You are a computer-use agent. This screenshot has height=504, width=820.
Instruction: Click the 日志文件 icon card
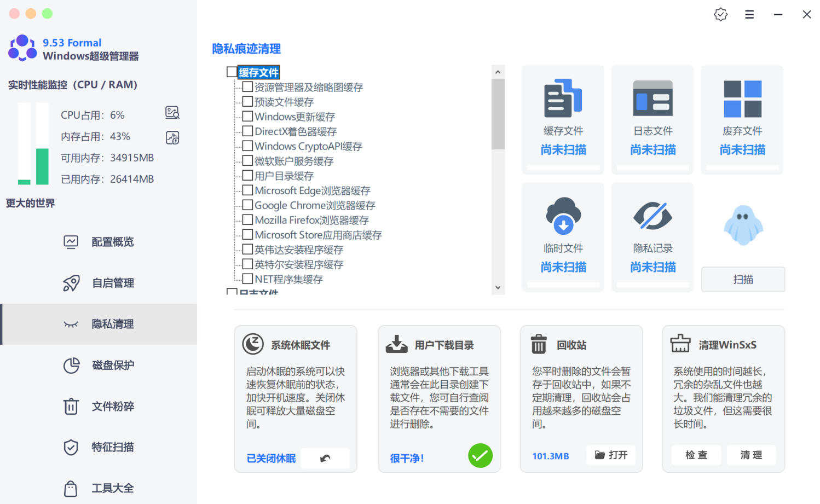coord(652,99)
